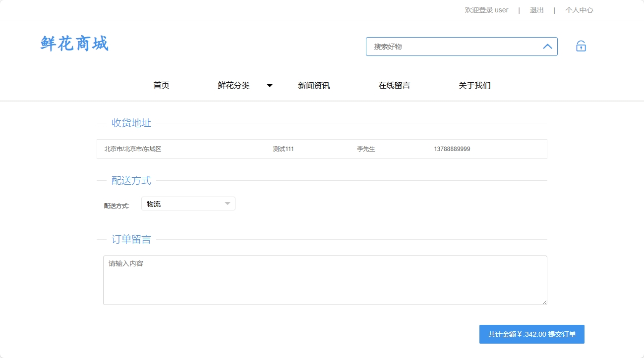Screen dimensions: 644x358
Task: Collapse the search panel with the up chevron
Action: pyautogui.click(x=547, y=46)
